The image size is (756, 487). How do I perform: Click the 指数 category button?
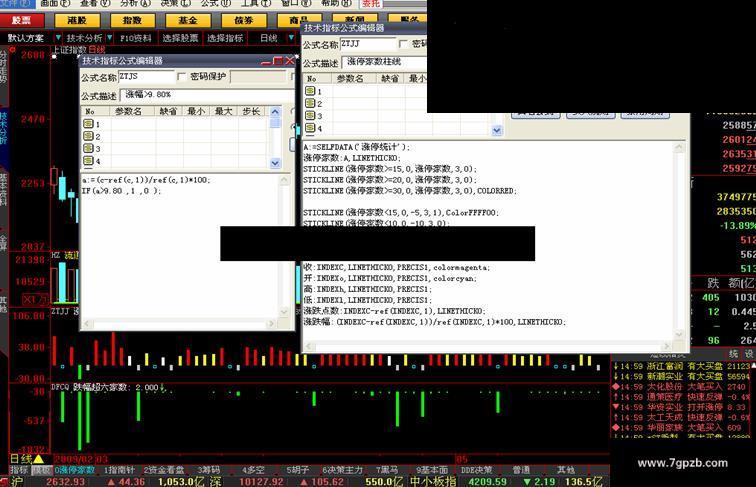[x=133, y=20]
